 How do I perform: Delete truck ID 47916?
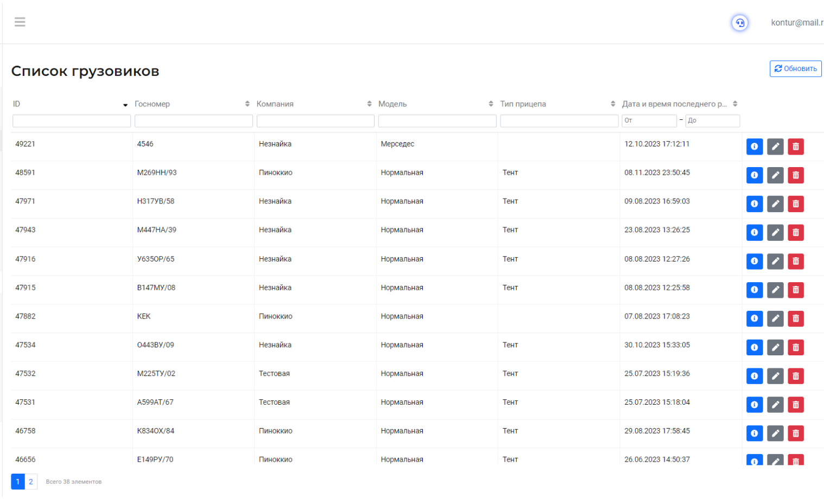click(x=795, y=261)
